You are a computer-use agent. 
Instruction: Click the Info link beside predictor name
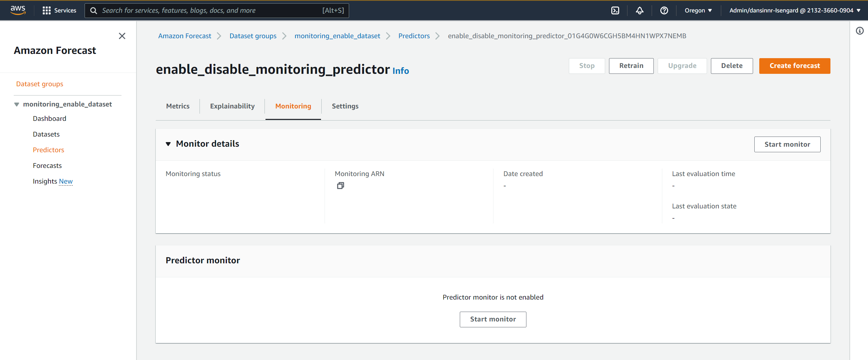pos(400,71)
